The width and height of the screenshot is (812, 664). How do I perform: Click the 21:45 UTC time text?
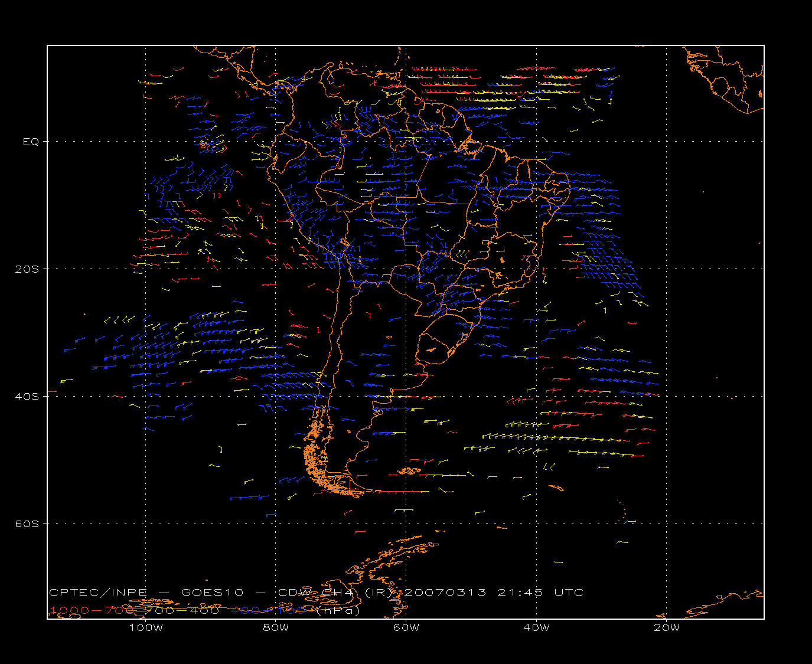coord(540,592)
